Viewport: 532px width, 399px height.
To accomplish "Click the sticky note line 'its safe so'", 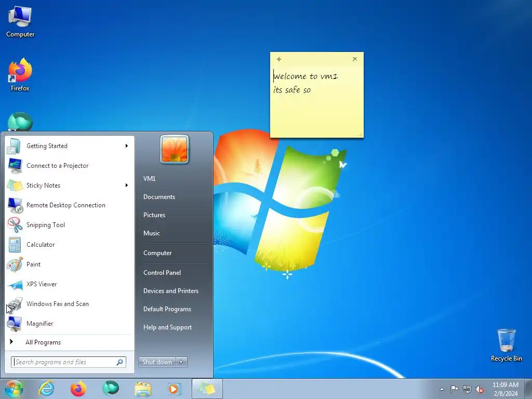I will coord(292,90).
